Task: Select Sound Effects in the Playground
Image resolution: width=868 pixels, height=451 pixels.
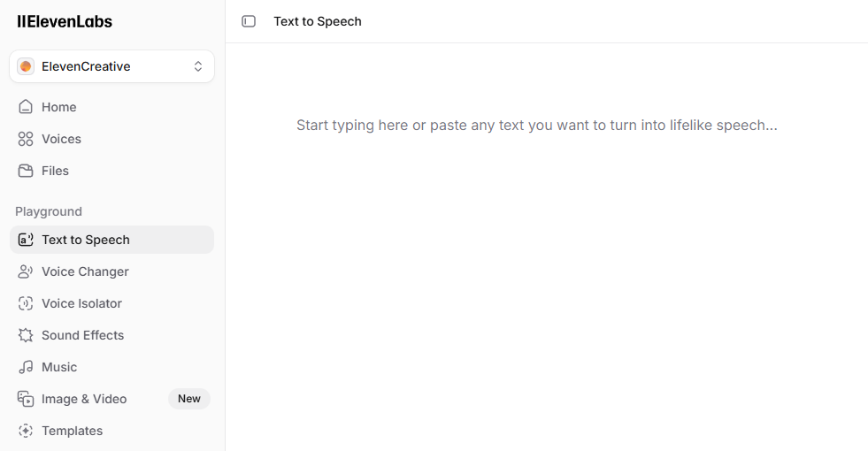Action: pyautogui.click(x=82, y=335)
